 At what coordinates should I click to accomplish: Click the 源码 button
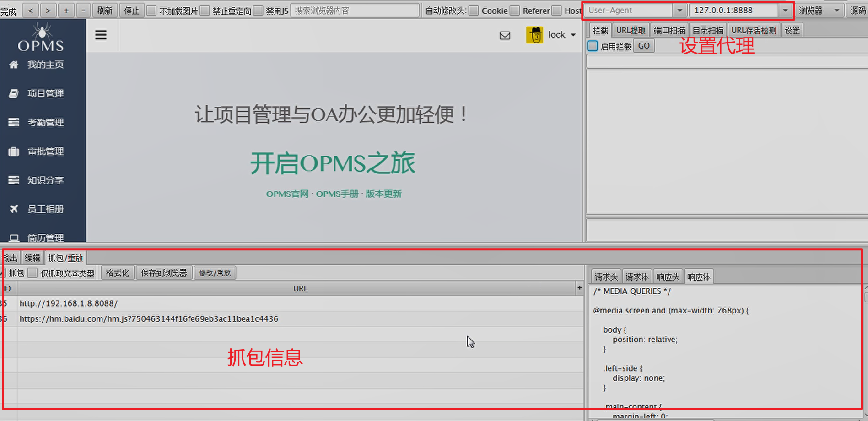pyautogui.click(x=858, y=10)
